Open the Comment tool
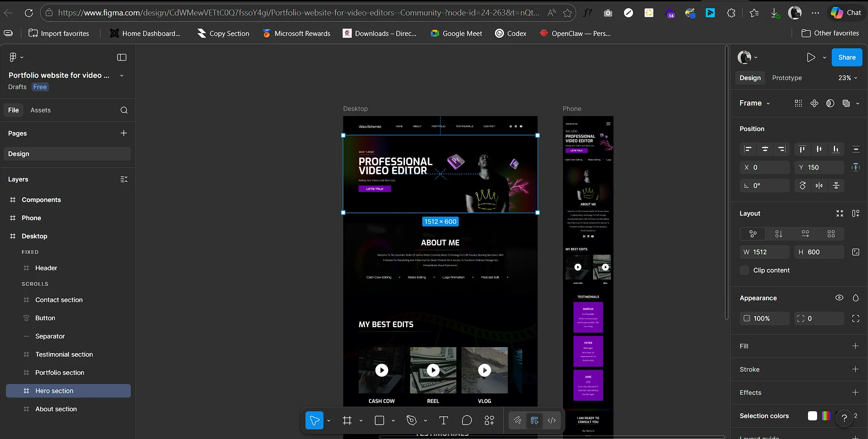The height and width of the screenshot is (439, 868). pos(467,420)
